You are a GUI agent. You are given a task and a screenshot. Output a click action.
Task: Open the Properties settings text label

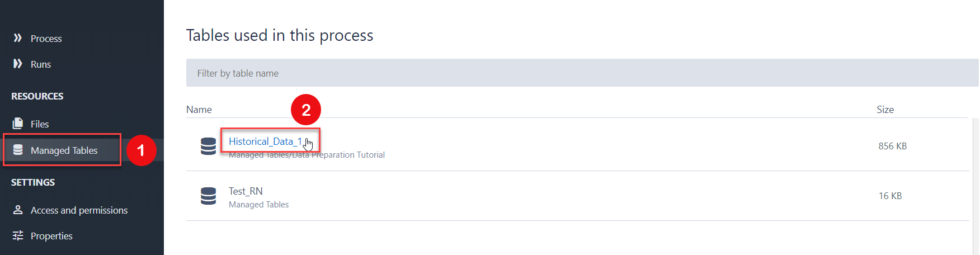point(51,236)
